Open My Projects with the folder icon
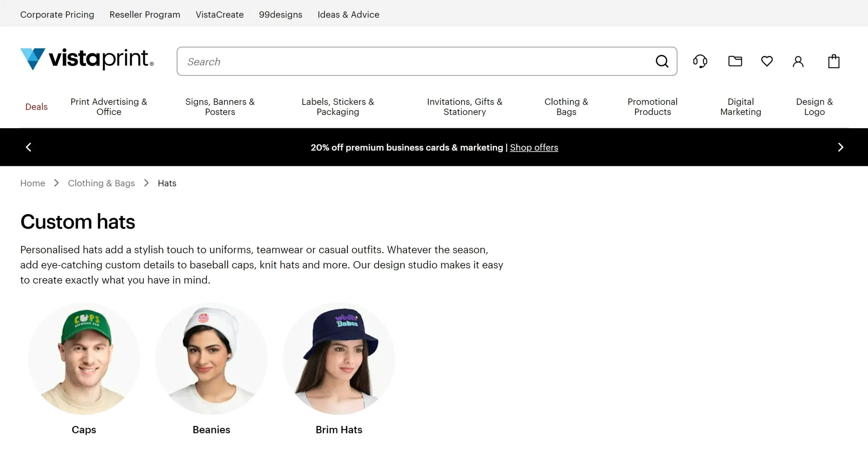 (735, 61)
